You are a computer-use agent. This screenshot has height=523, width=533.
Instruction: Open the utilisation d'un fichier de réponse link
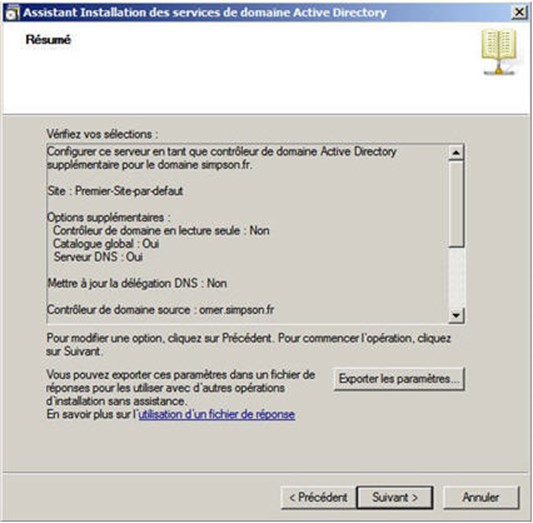tap(217, 414)
